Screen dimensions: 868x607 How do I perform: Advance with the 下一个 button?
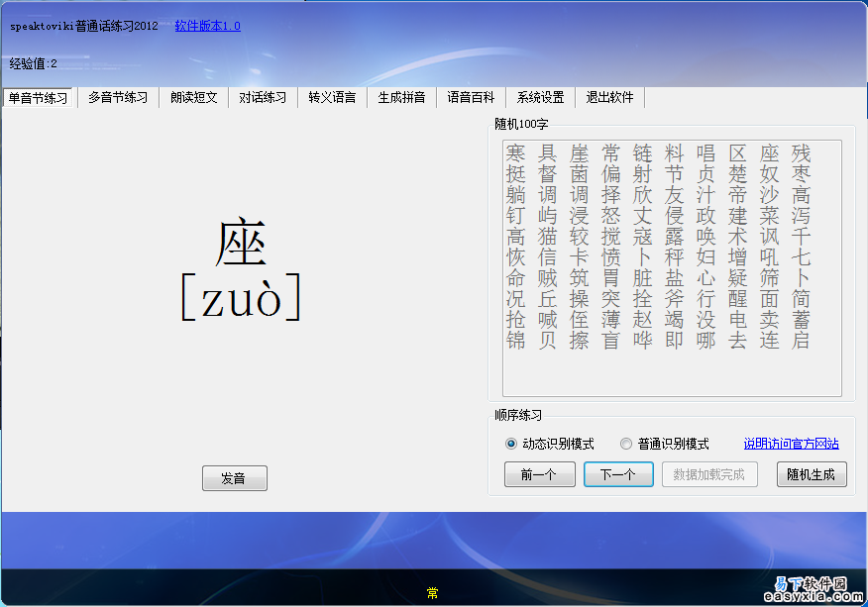tap(618, 475)
